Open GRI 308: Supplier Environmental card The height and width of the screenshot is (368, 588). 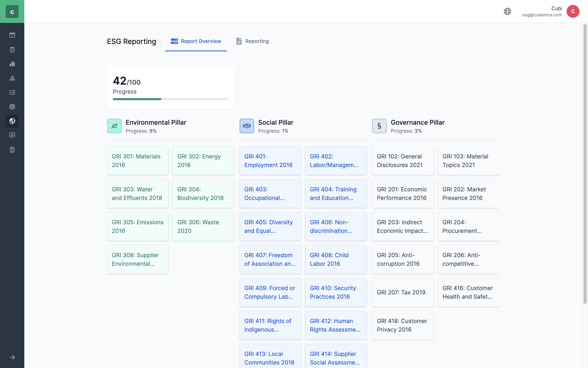[x=138, y=259]
